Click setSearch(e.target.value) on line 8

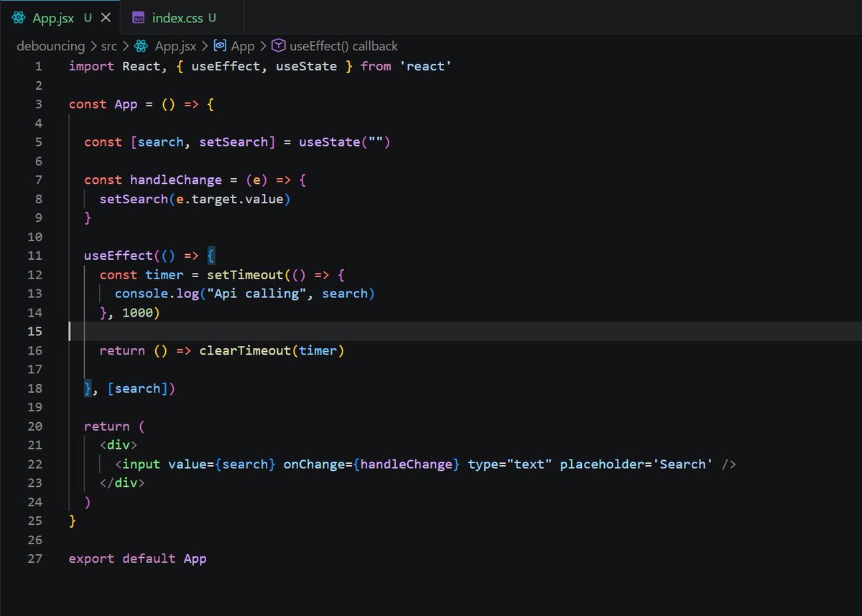point(195,199)
